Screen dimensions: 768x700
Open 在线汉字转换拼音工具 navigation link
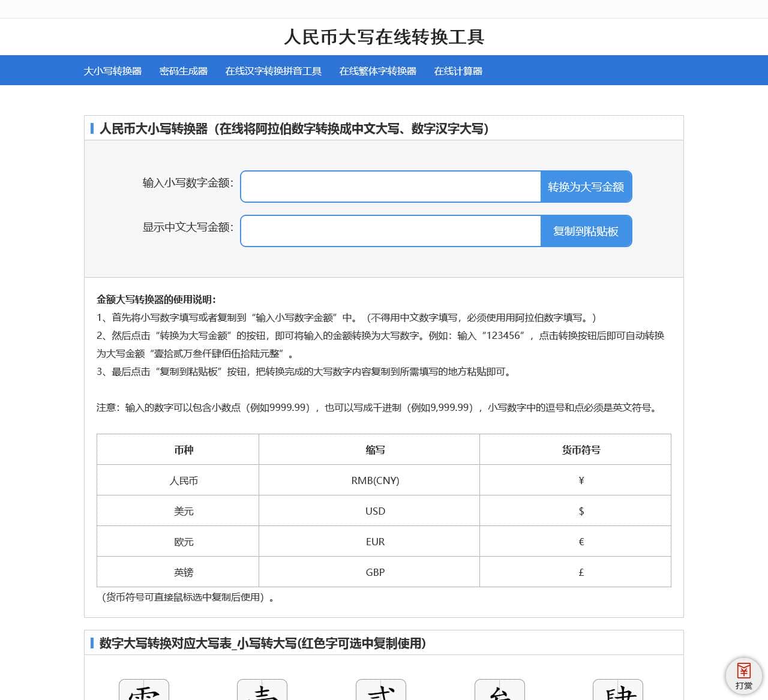(274, 71)
